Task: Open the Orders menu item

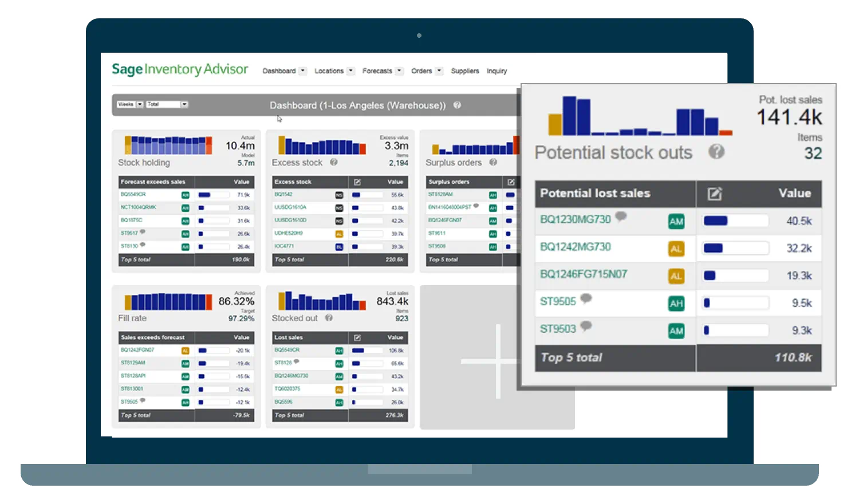Action: pos(421,71)
